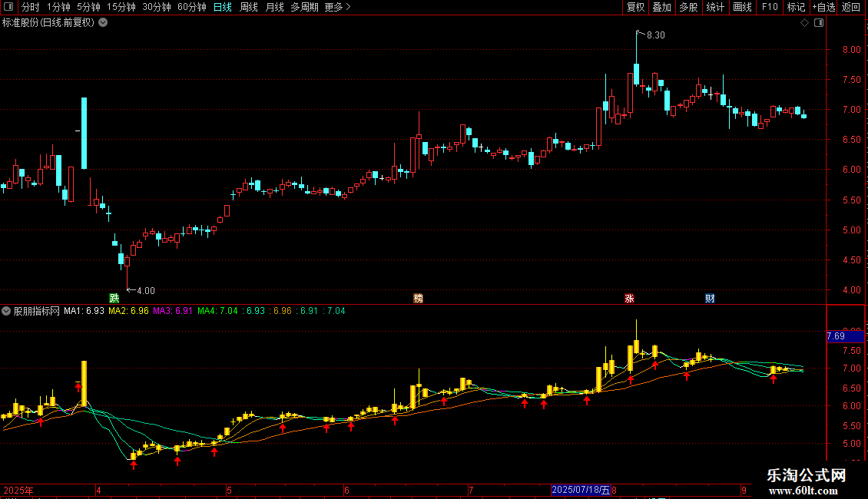Click the 8.00 price axis label

coord(851,49)
